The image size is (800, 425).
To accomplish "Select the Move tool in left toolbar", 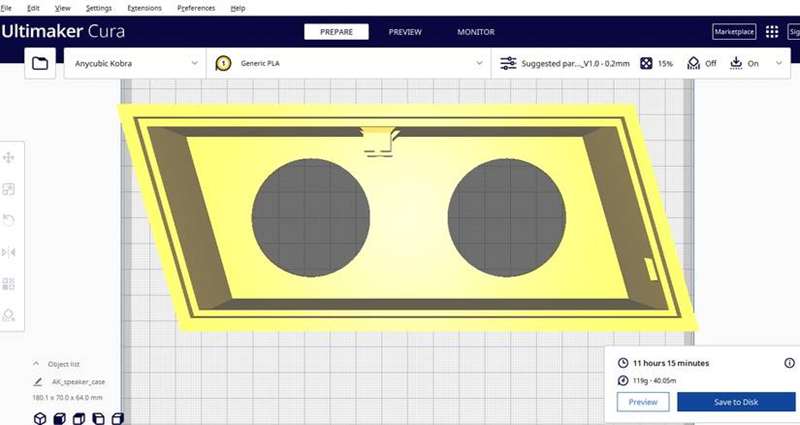I will 9,158.
